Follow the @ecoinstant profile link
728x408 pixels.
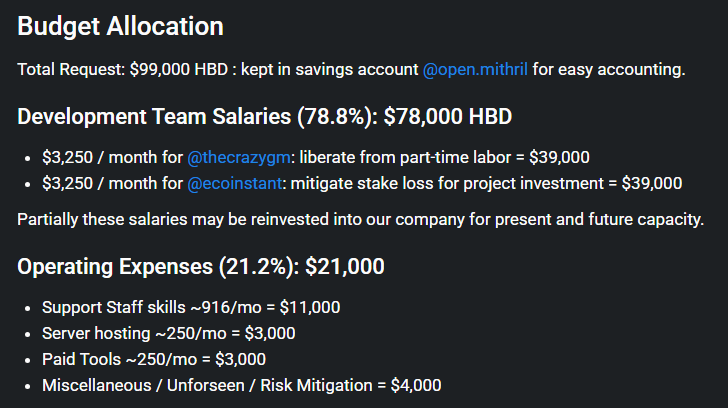[234, 183]
